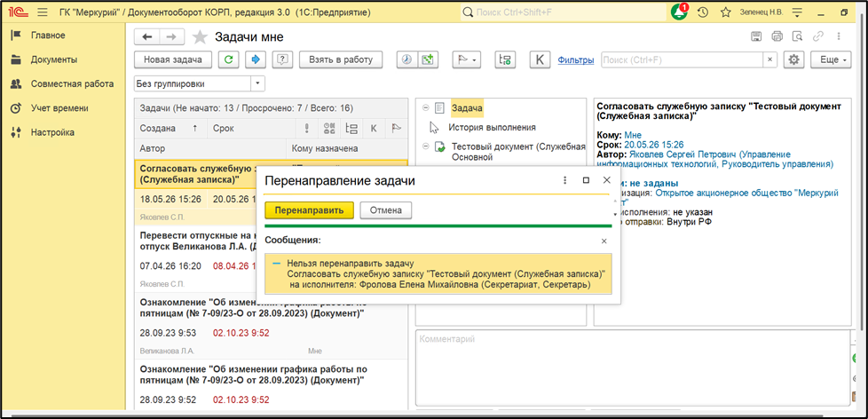Open Главное section in sidebar
This screenshot has height=419, width=868.
click(x=48, y=36)
